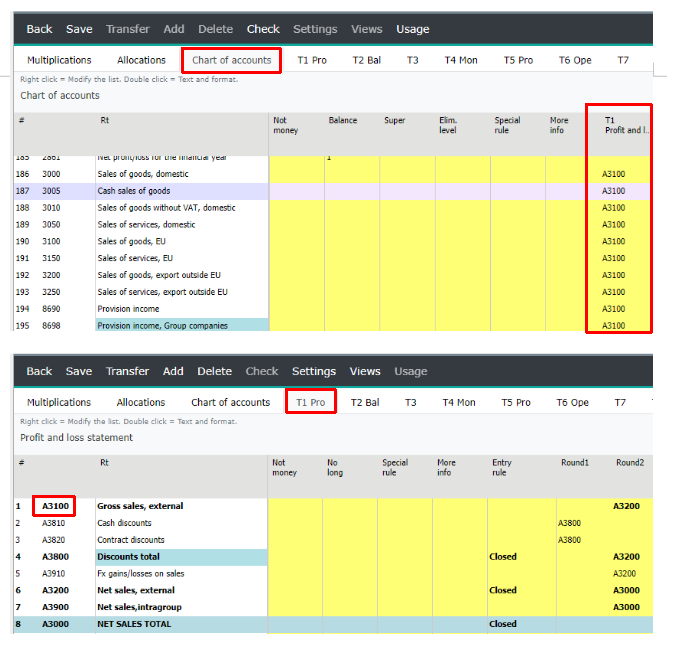Open Chart of accounts tab in bottom panel
Image resolution: width=678 pixels, height=649 pixels.
coord(230,402)
